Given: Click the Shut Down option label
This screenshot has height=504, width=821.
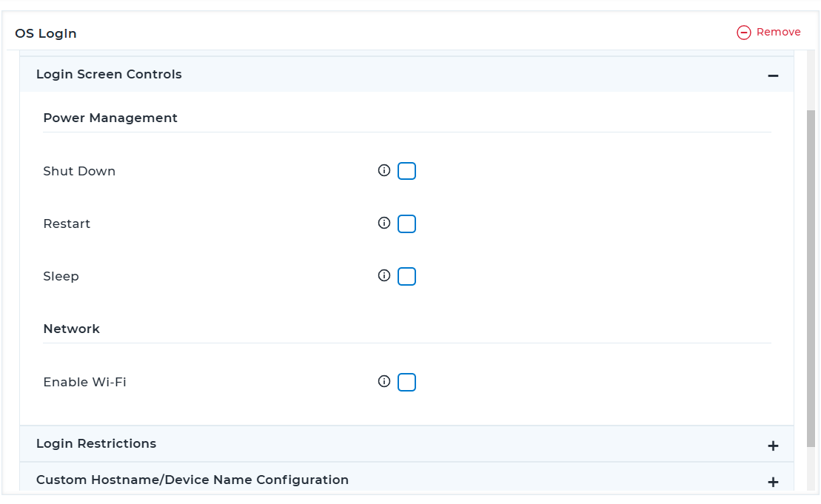Looking at the screenshot, I should (79, 171).
